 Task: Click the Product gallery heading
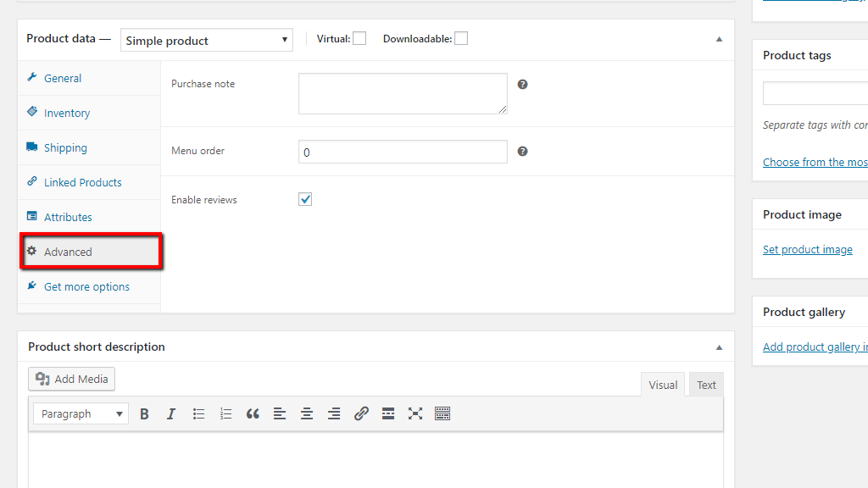tap(804, 312)
